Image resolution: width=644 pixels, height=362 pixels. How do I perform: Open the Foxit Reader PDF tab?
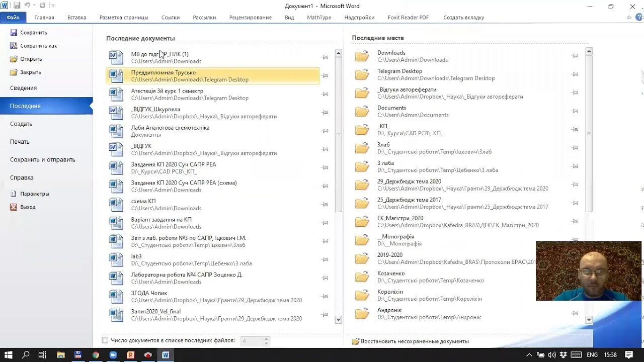[408, 17]
